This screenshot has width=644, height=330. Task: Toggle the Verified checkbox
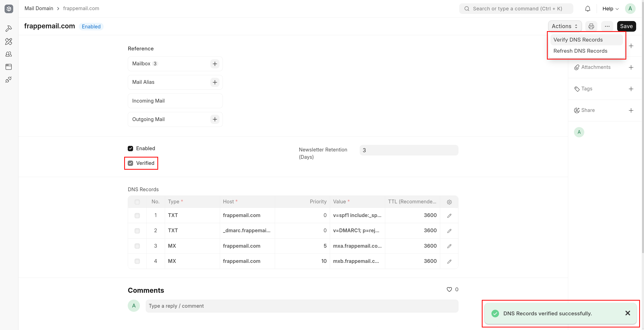tap(130, 163)
